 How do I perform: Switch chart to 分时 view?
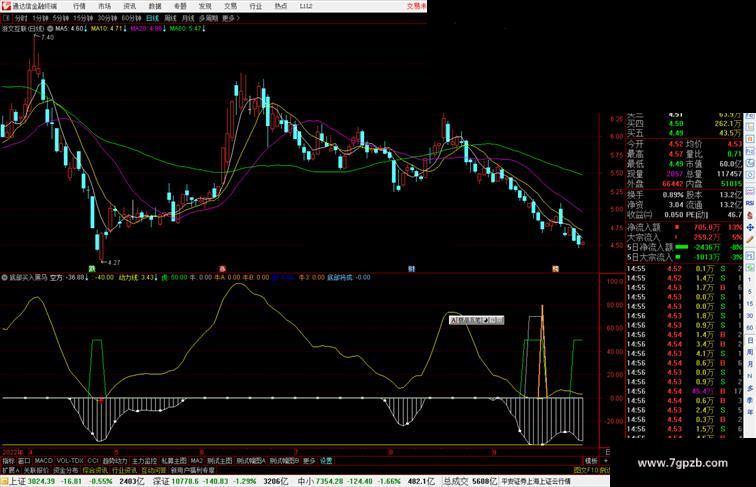[21, 18]
